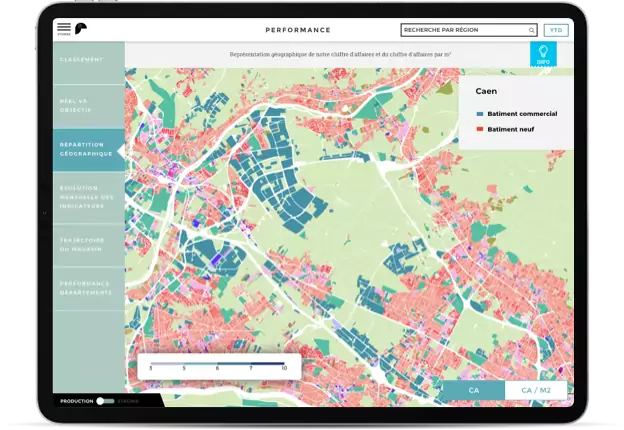Click the black bird logo icon
The image size is (624, 430).
(x=82, y=28)
